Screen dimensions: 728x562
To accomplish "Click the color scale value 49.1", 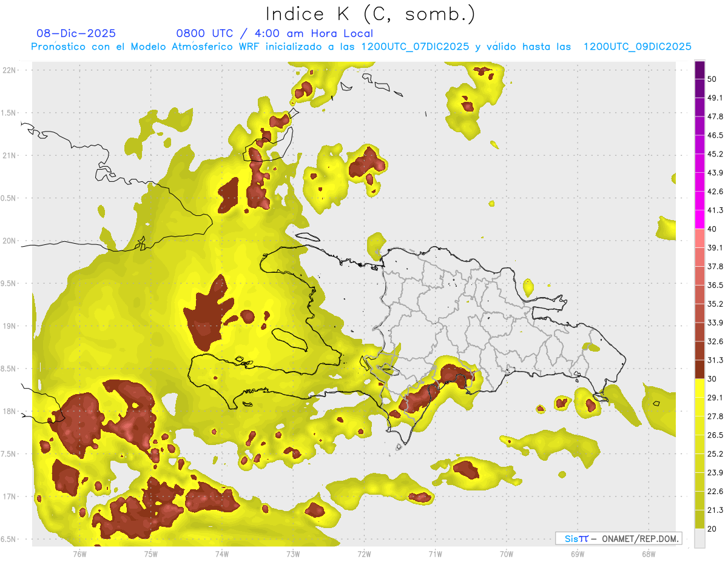I will 715,98.
